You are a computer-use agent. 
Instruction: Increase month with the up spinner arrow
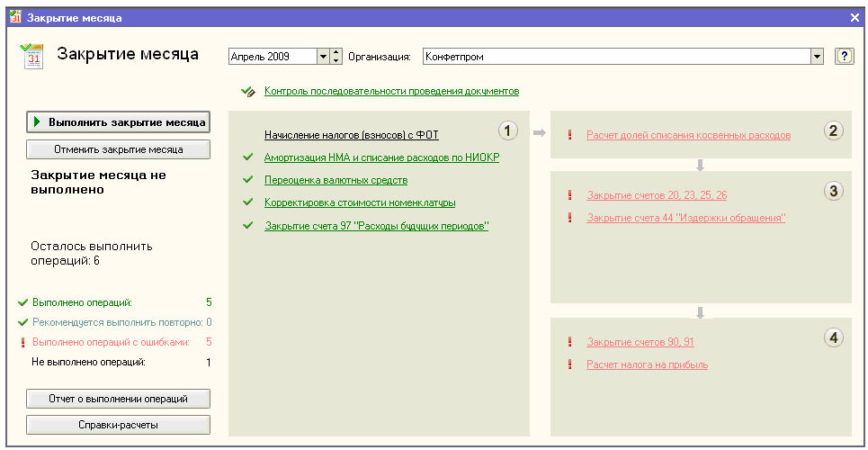coord(336,52)
